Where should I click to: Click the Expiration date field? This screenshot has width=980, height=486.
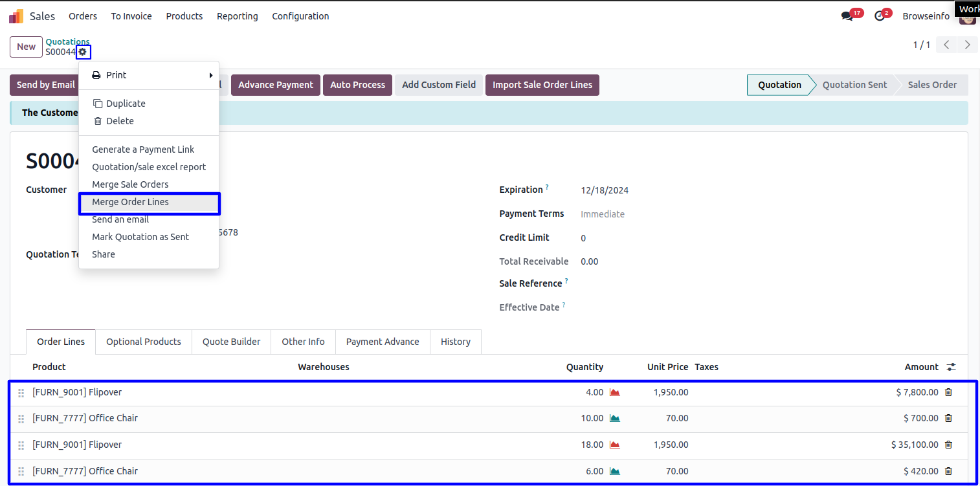[x=605, y=190]
